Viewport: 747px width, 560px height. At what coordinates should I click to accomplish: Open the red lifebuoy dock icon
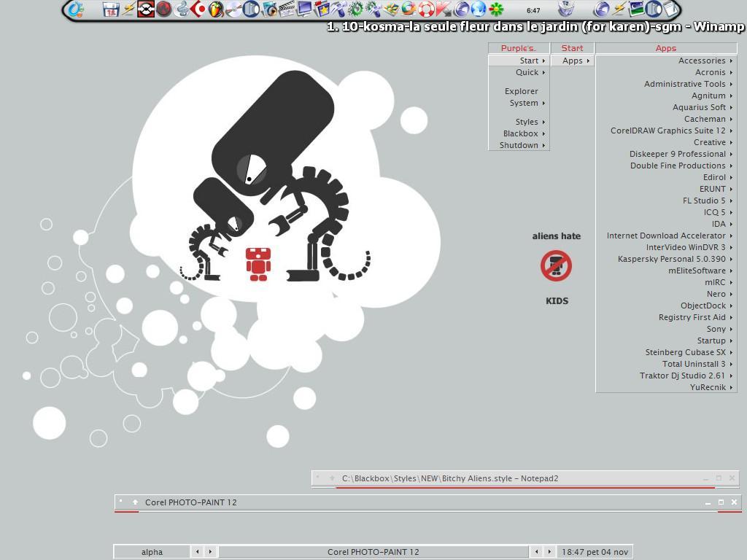click(x=426, y=9)
